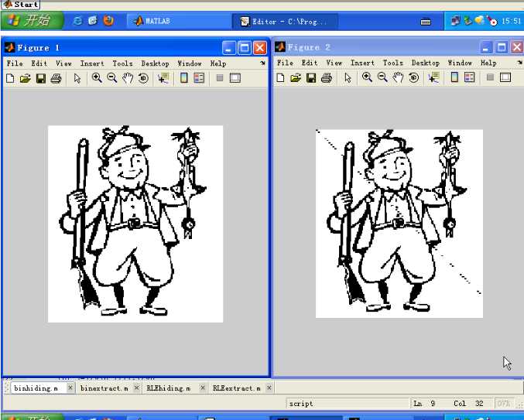Open Help menu in Figure 1
Viewport: 524px width, 420px height.
coord(218,63)
